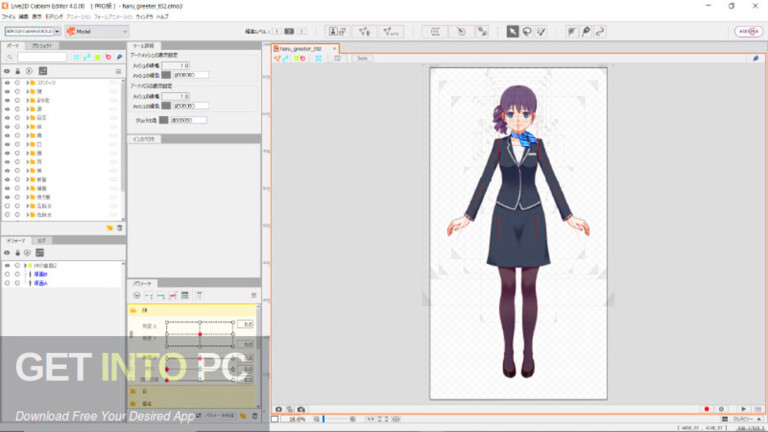768x432 pixels.
Task: Open color swatch for art mesh line color
Action: [x=166, y=75]
